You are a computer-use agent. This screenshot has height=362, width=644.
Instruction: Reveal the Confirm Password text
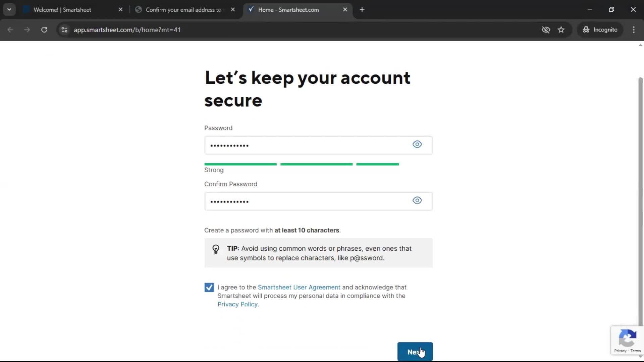pyautogui.click(x=417, y=200)
